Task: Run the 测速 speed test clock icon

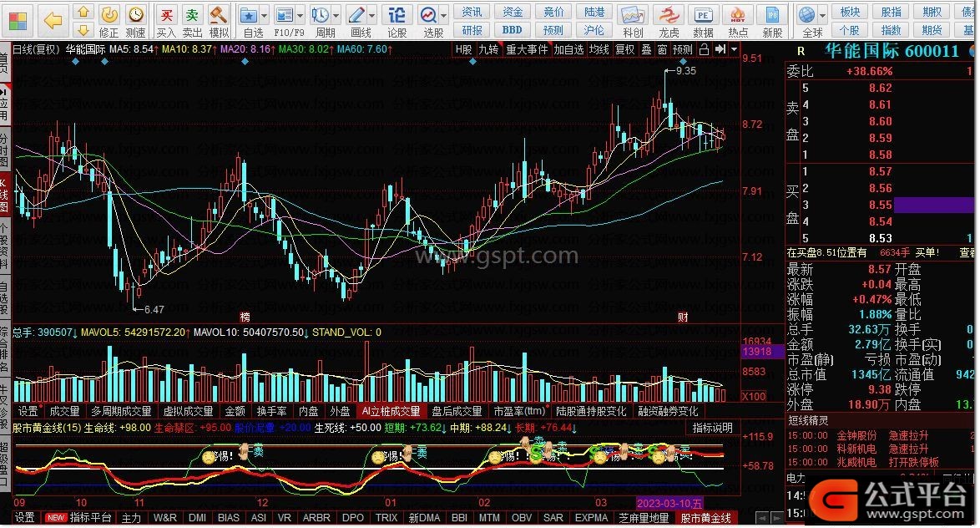Action: coord(135,14)
